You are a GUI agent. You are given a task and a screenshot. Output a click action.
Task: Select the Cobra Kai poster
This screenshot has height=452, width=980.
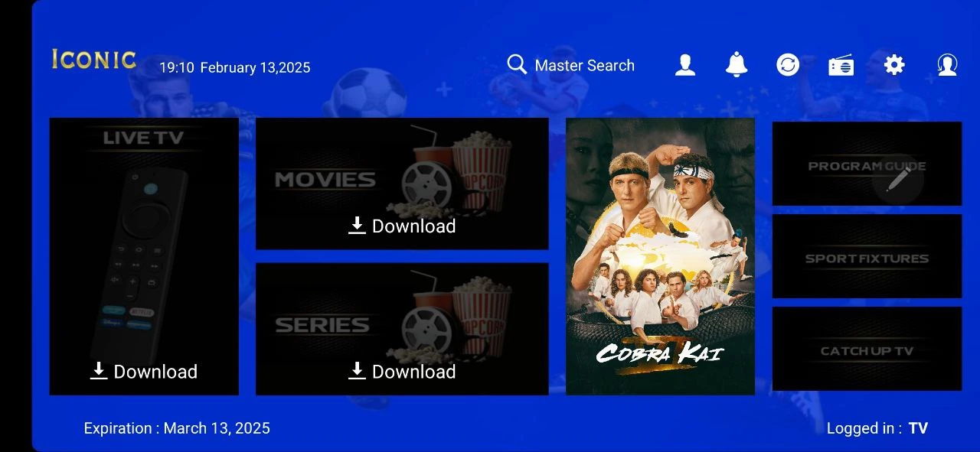pos(660,256)
